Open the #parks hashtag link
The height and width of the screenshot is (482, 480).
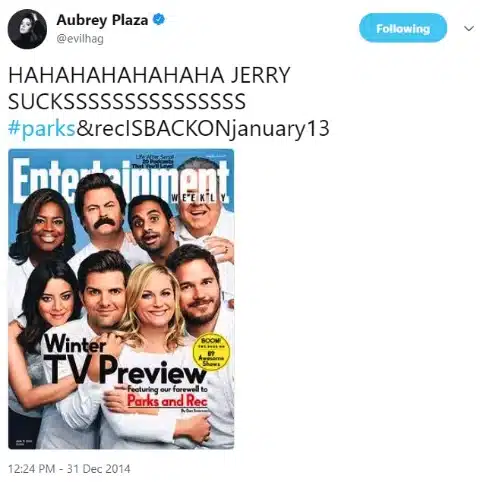(x=42, y=129)
